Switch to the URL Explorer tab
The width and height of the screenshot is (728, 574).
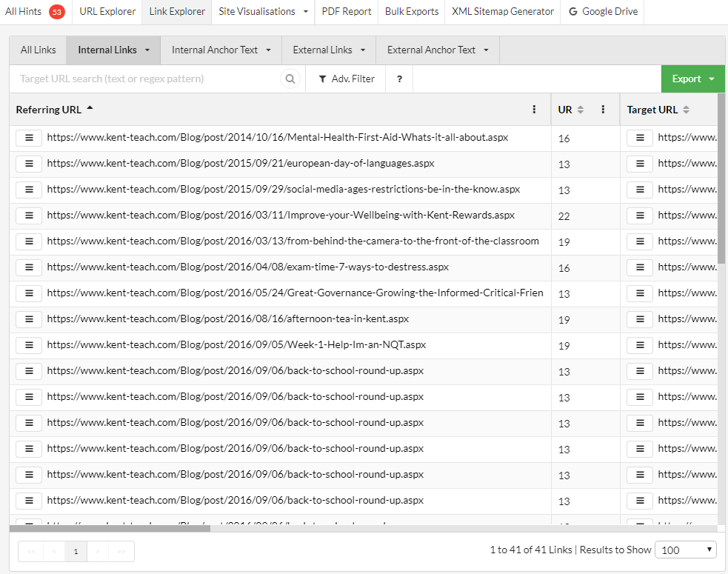107,12
